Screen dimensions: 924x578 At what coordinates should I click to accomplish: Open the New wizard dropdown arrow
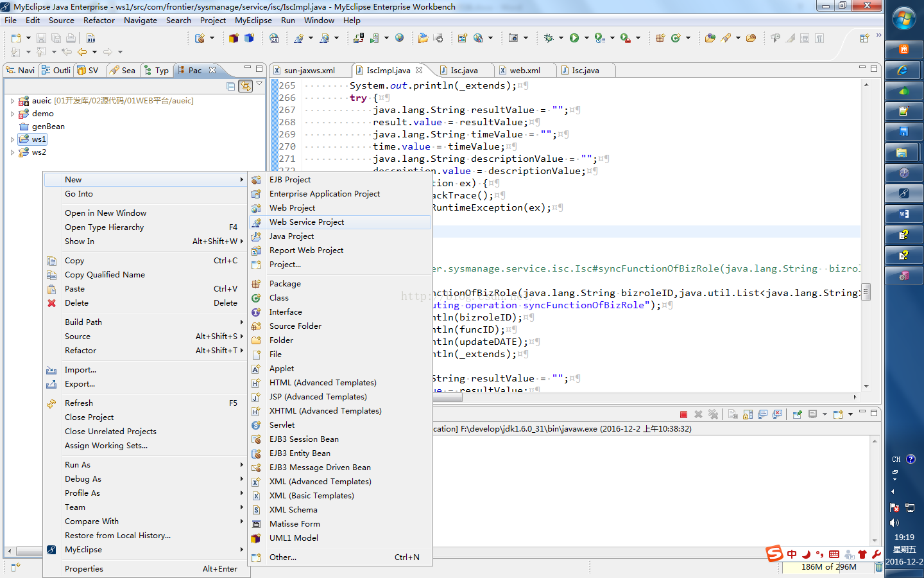click(x=28, y=39)
